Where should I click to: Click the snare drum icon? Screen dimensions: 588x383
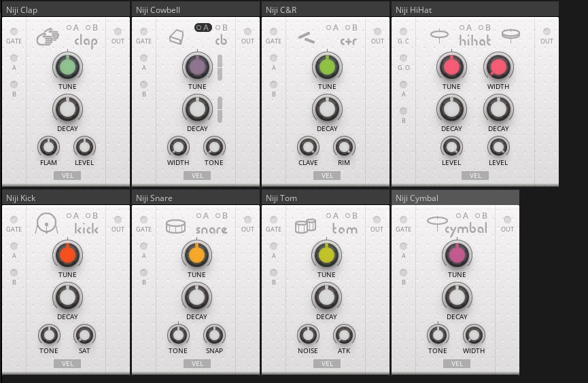tap(175, 225)
